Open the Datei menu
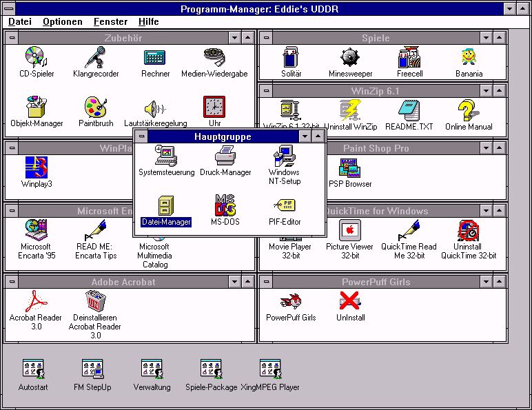This screenshot has height=410, width=532. click(x=20, y=21)
